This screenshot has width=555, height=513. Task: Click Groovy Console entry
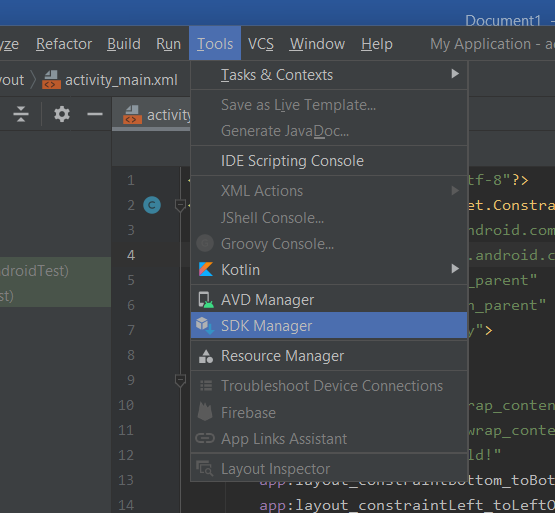[329, 244]
